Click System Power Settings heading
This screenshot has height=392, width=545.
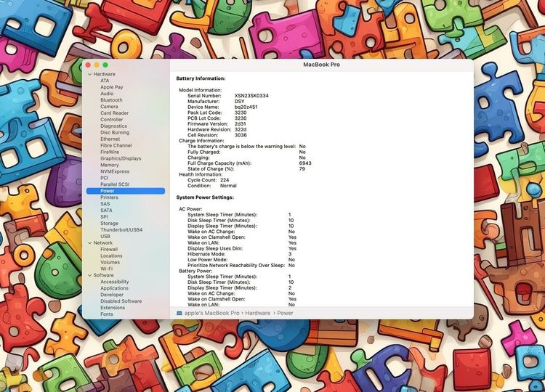coord(205,197)
